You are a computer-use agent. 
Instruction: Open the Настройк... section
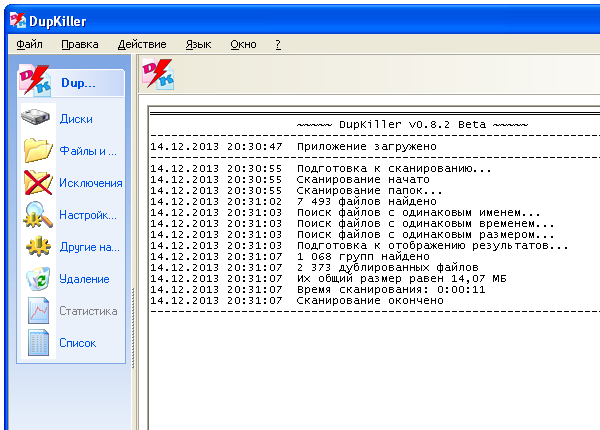click(88, 215)
